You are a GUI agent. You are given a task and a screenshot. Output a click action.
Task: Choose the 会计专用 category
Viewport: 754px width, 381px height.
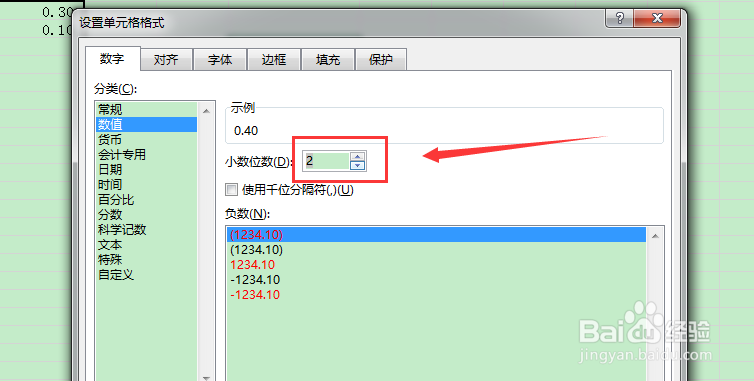(147, 154)
